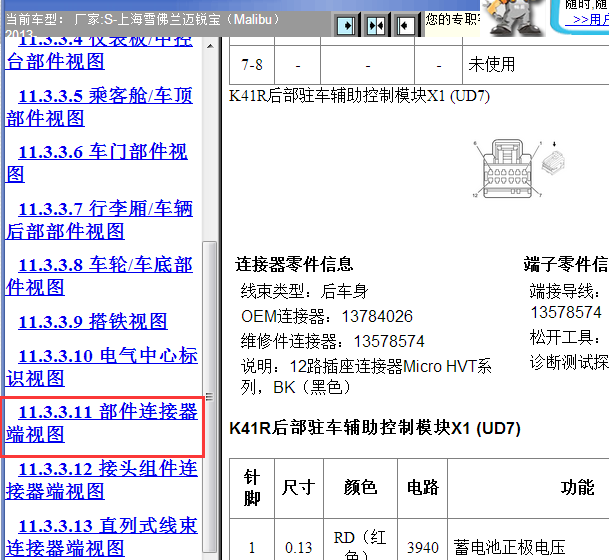Open the 11.3.3.13 直列式线束连接器端视图 link
The width and height of the screenshot is (609, 560).
(102, 537)
